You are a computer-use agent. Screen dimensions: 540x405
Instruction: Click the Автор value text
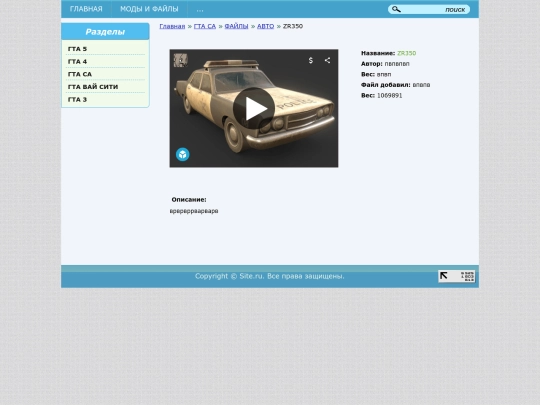(397, 64)
